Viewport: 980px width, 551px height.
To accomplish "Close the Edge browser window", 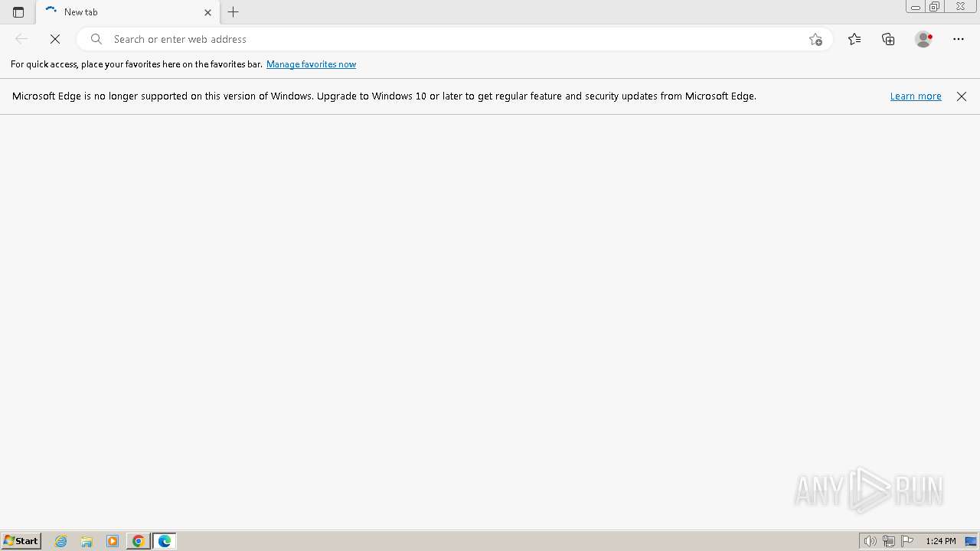I will [961, 7].
